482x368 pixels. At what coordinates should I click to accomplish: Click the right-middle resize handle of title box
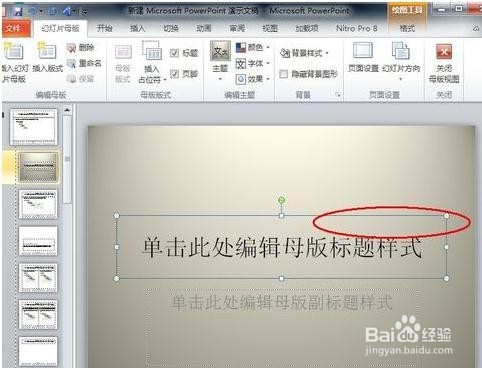447,247
